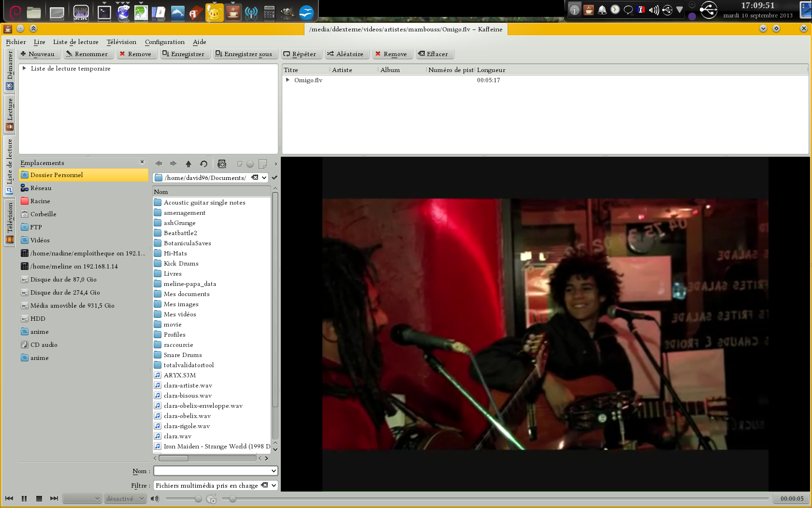Skip to the next track

tap(54, 498)
